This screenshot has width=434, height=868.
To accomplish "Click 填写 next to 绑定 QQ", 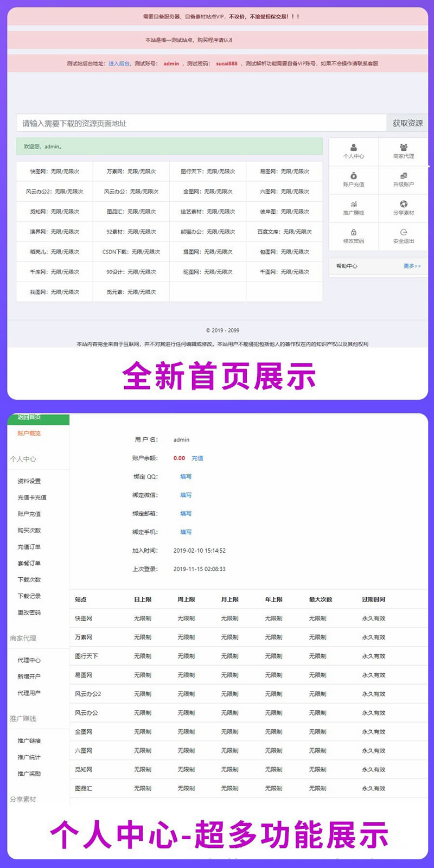I will pyautogui.click(x=186, y=477).
